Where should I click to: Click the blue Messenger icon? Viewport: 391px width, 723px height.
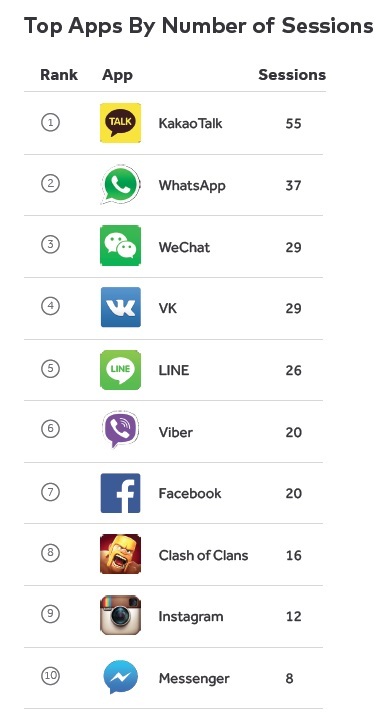pos(120,677)
